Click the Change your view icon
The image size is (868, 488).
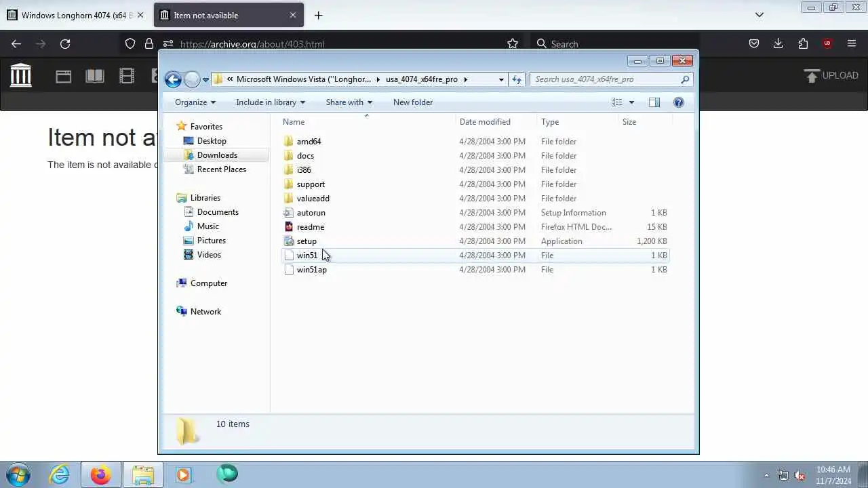tap(616, 102)
